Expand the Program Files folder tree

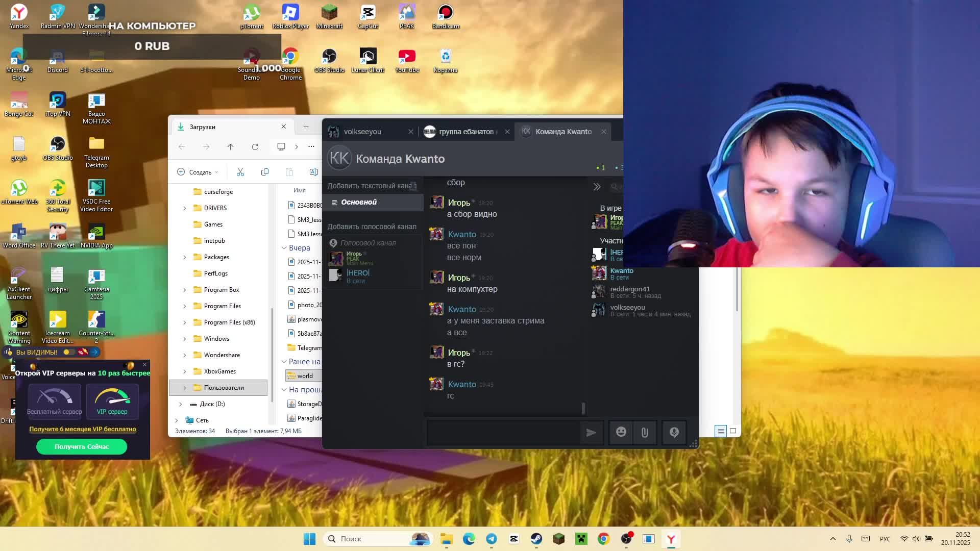tap(185, 306)
